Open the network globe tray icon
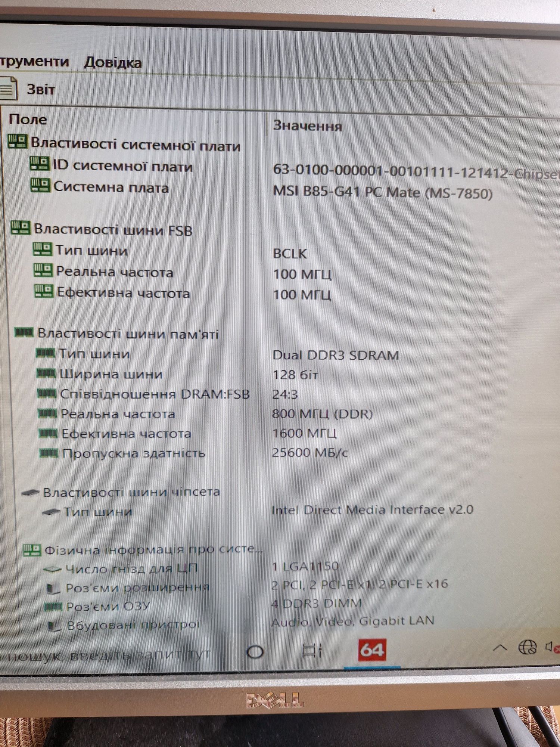The height and width of the screenshot is (747, 560). (528, 647)
